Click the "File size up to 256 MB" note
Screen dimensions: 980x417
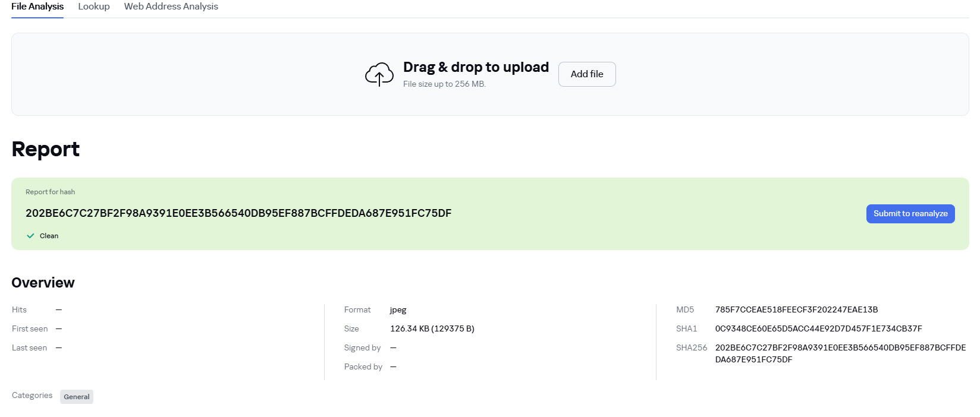coord(444,84)
